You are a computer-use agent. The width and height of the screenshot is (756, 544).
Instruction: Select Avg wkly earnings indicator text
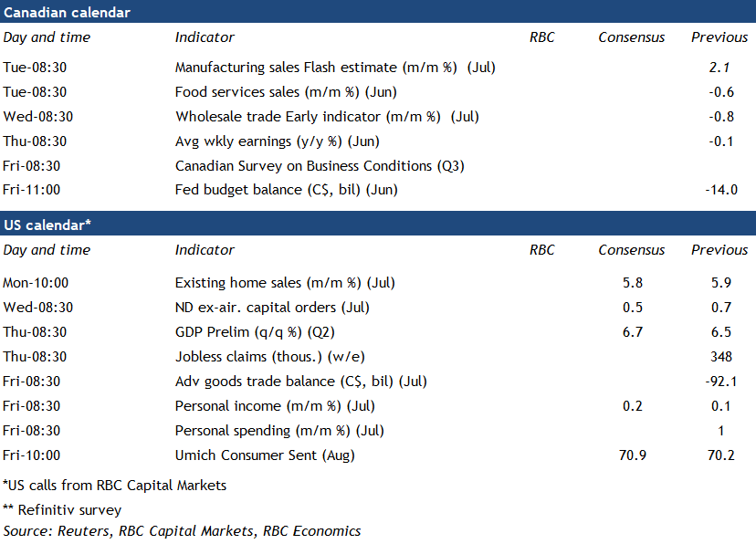pyautogui.click(x=278, y=141)
